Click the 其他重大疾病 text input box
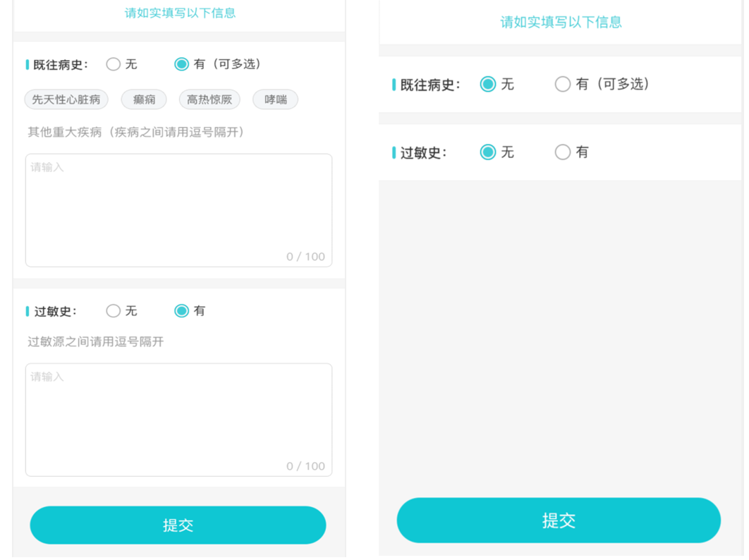 tap(178, 210)
